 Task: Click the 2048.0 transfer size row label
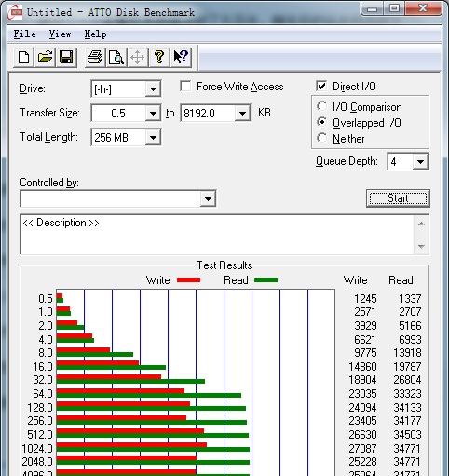point(37,462)
